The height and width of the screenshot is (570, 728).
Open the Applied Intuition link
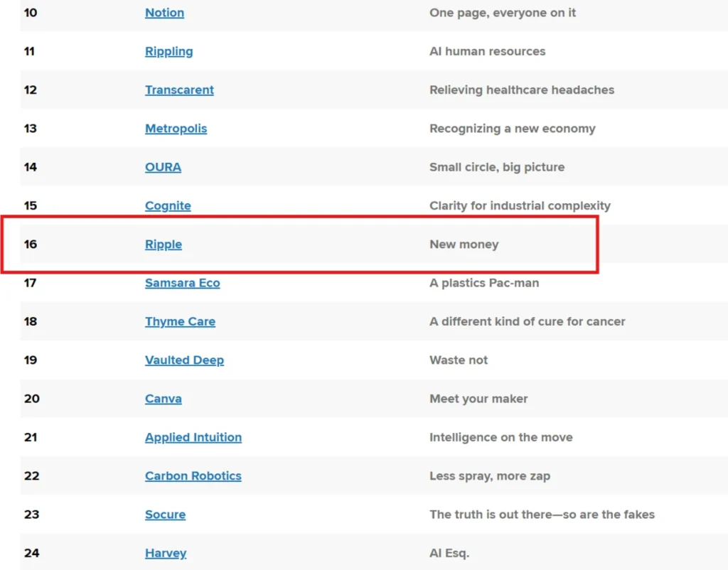click(193, 437)
